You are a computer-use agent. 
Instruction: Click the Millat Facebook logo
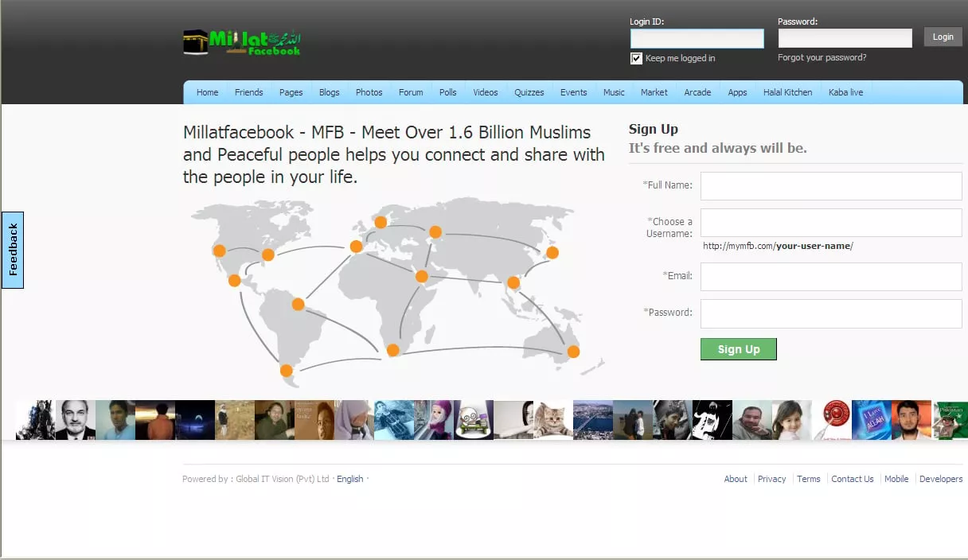243,42
